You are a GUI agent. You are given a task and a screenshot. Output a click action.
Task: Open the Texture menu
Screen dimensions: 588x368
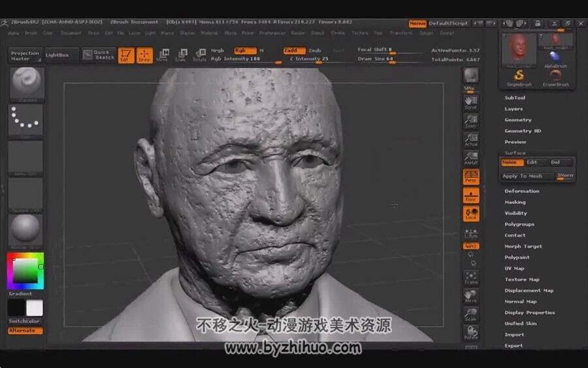(x=360, y=33)
